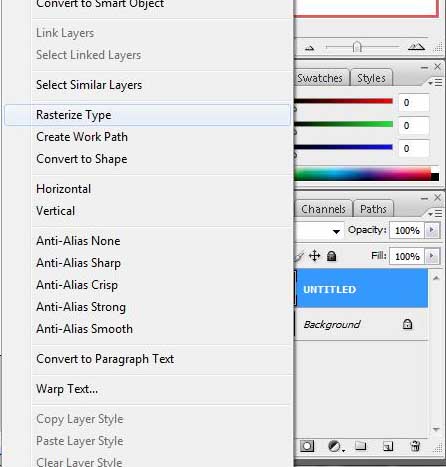Select the UNTITLED text layer
The width and height of the screenshot is (446, 467).
[x=361, y=289]
